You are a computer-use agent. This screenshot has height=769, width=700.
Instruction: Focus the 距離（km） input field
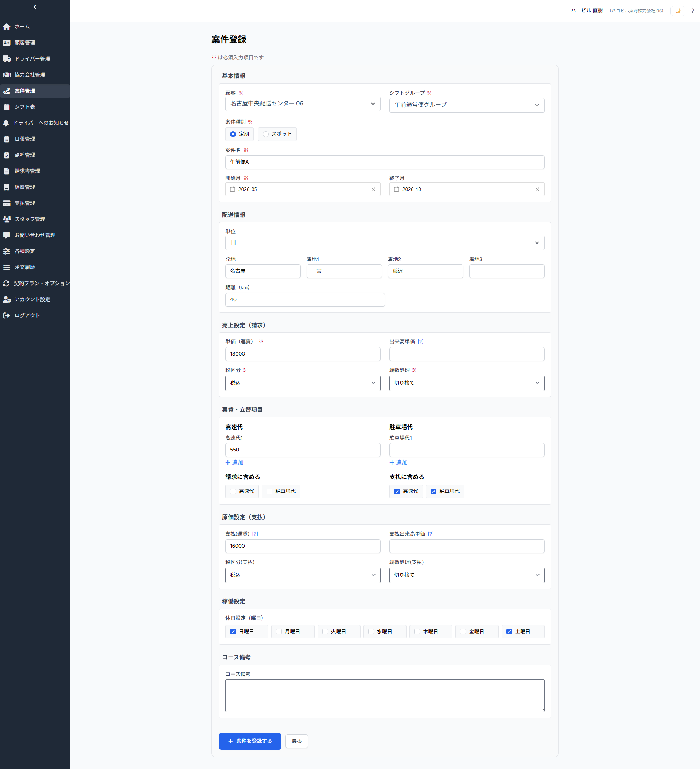[305, 300]
